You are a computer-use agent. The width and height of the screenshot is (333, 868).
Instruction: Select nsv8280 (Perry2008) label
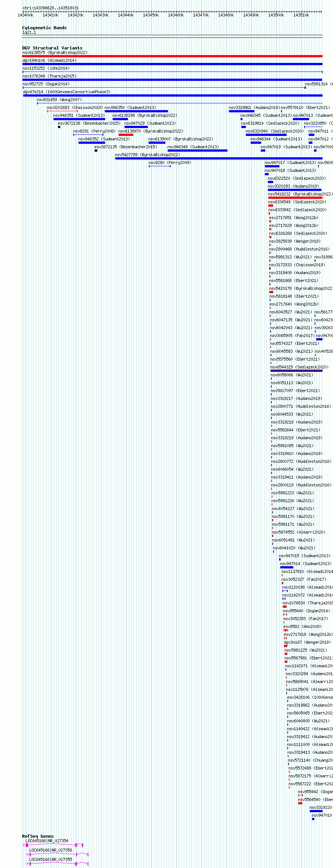170,163
